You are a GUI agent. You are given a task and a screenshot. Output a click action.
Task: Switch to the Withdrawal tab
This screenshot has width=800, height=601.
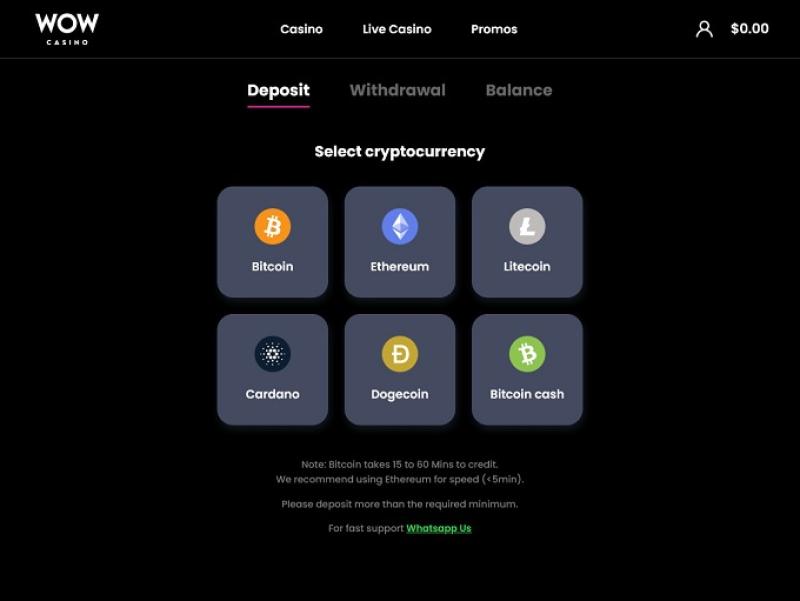397,90
